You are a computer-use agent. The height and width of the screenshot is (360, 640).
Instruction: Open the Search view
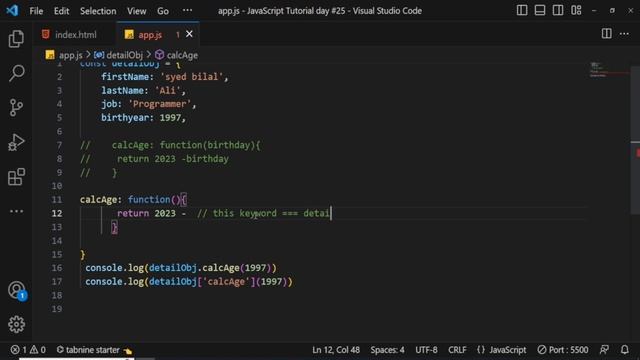[x=16, y=73]
